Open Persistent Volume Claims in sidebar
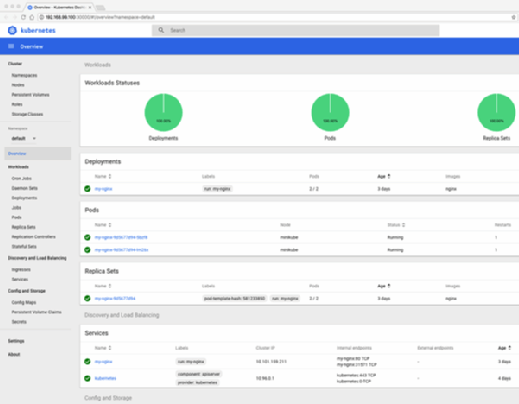The width and height of the screenshot is (519, 404). [x=36, y=312]
